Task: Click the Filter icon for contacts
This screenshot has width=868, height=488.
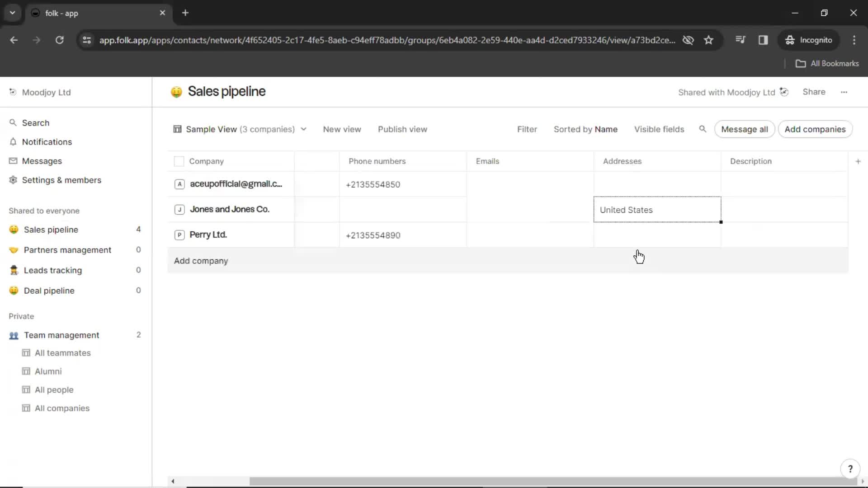Action: coord(528,129)
